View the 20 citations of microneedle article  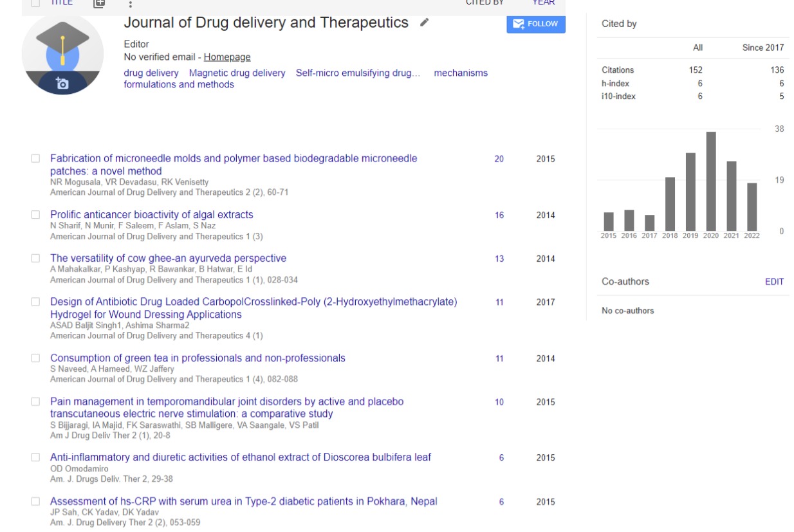tap(499, 159)
